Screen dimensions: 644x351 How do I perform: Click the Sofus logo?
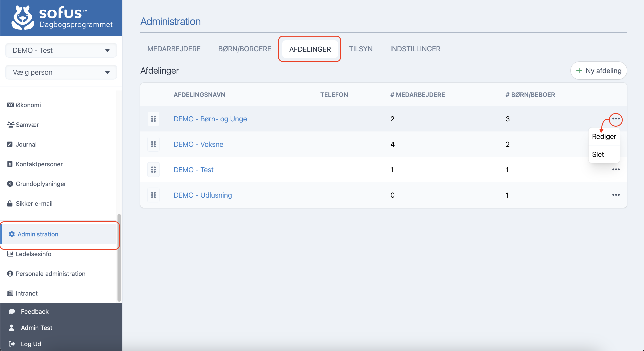62,18
